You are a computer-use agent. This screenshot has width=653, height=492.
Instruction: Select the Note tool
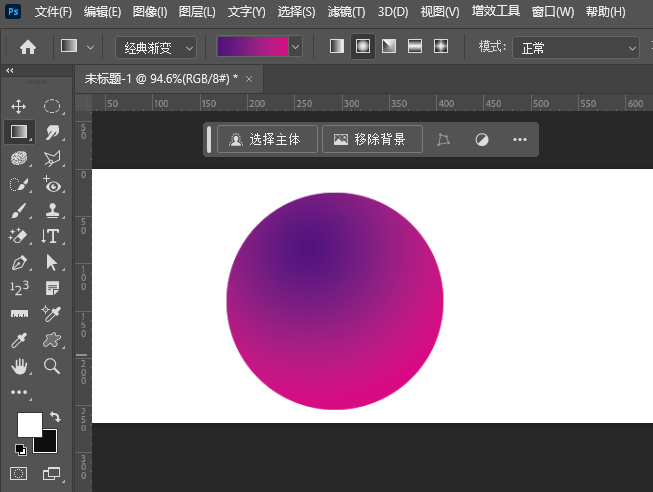pyautogui.click(x=52, y=288)
